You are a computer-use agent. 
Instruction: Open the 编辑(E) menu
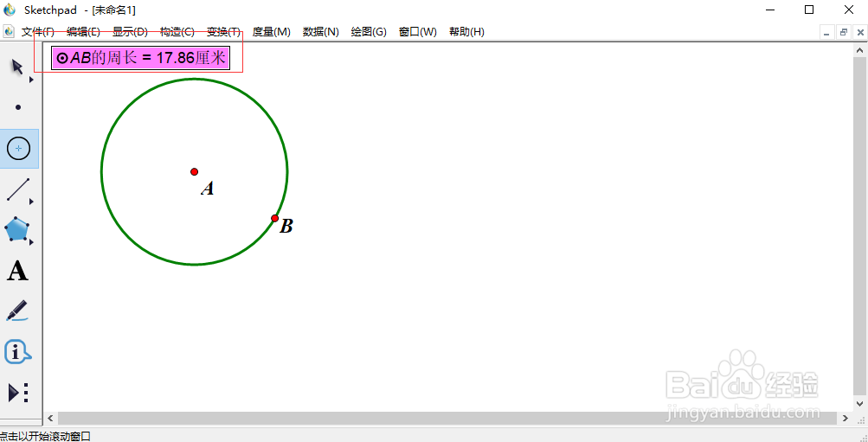point(83,32)
